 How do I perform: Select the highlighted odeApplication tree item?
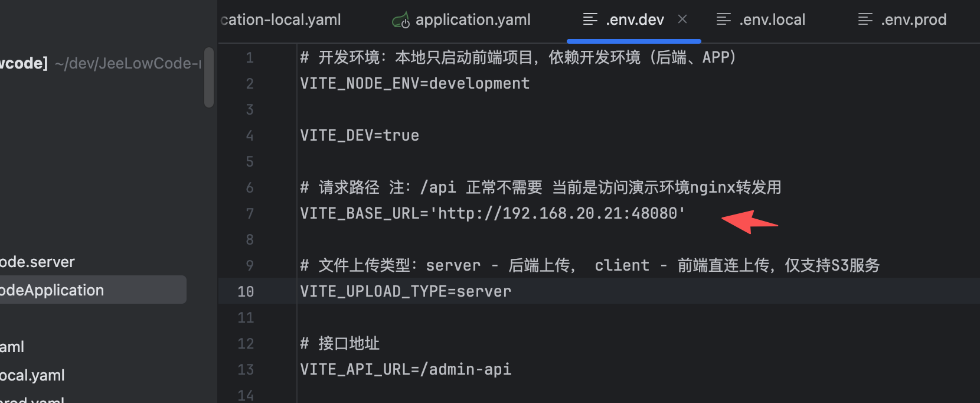52,290
